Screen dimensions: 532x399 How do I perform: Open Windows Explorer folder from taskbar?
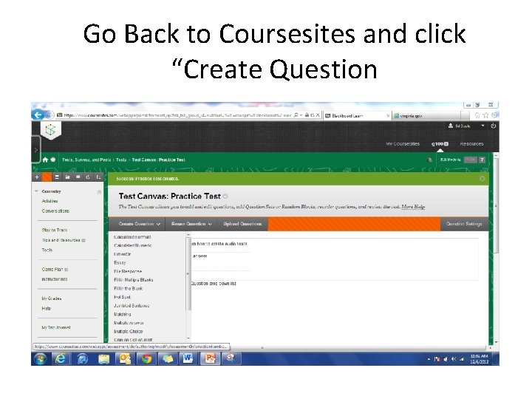pyautogui.click(x=104, y=358)
